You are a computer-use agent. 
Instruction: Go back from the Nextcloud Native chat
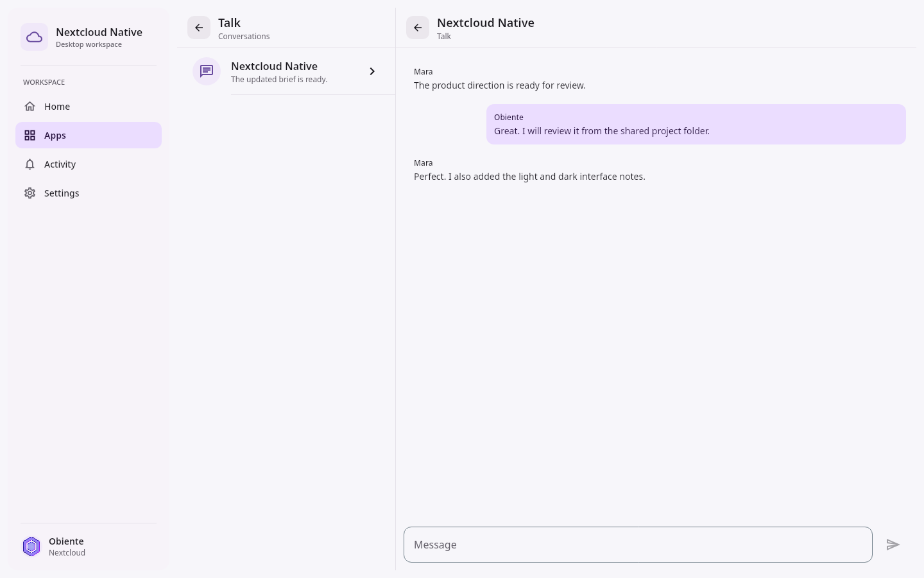click(418, 28)
